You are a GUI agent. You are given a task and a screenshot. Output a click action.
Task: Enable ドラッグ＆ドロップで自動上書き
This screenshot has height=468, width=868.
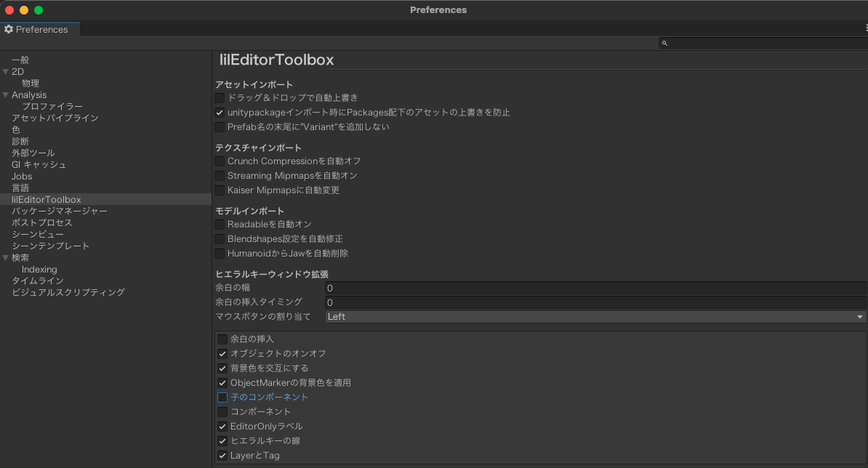(220, 97)
